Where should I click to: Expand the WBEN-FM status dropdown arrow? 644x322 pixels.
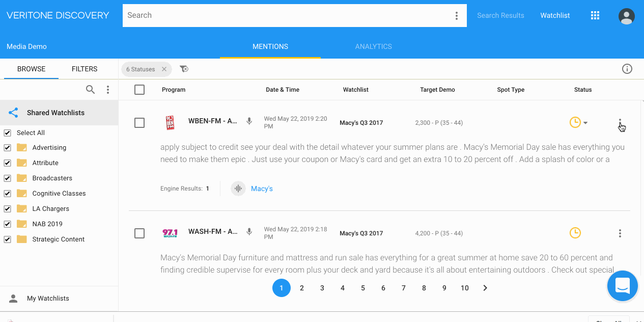coord(585,123)
